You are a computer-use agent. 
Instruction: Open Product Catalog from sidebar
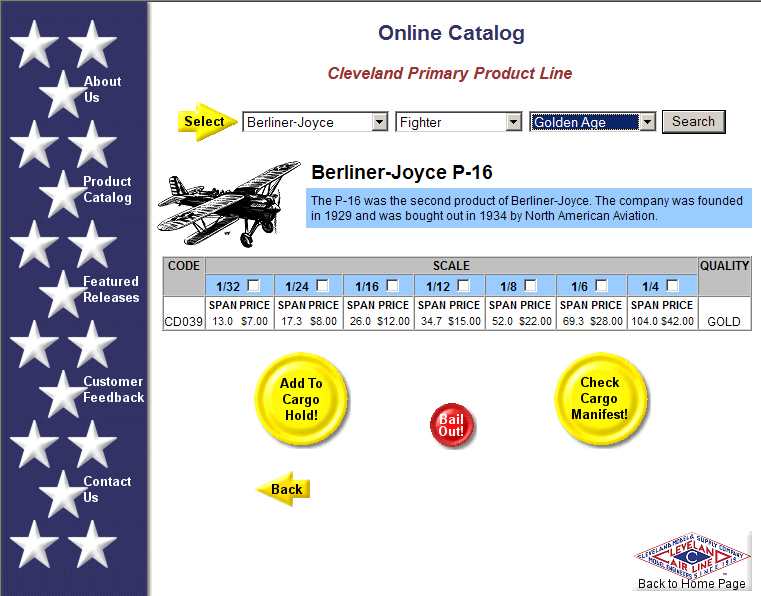(x=107, y=189)
